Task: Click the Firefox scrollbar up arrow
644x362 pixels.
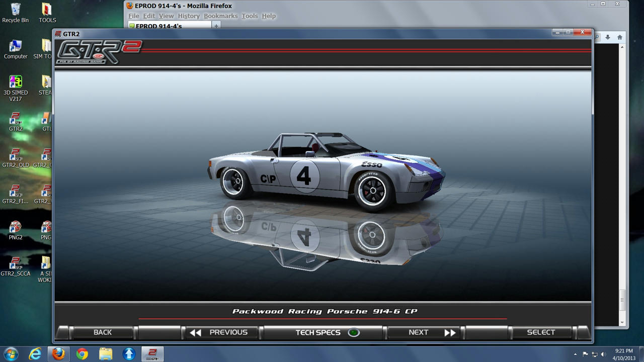Action: point(622,47)
